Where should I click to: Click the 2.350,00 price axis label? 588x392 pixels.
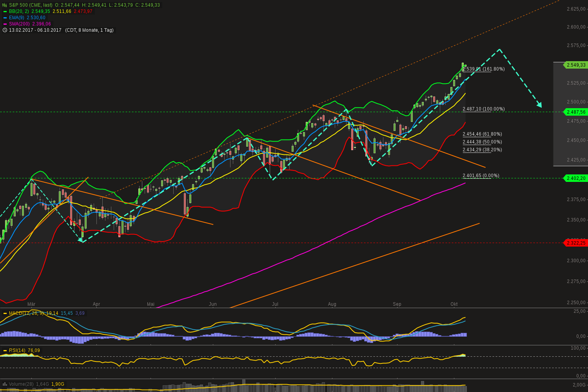point(576,220)
